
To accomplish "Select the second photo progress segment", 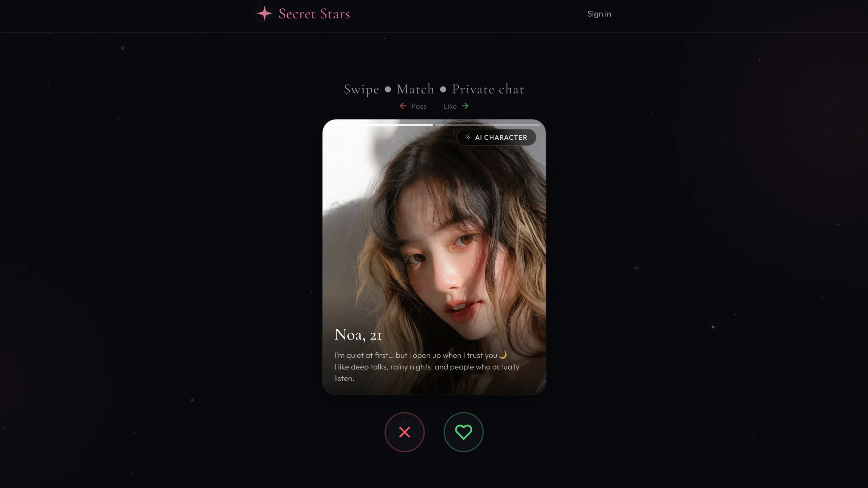I will pos(487,125).
